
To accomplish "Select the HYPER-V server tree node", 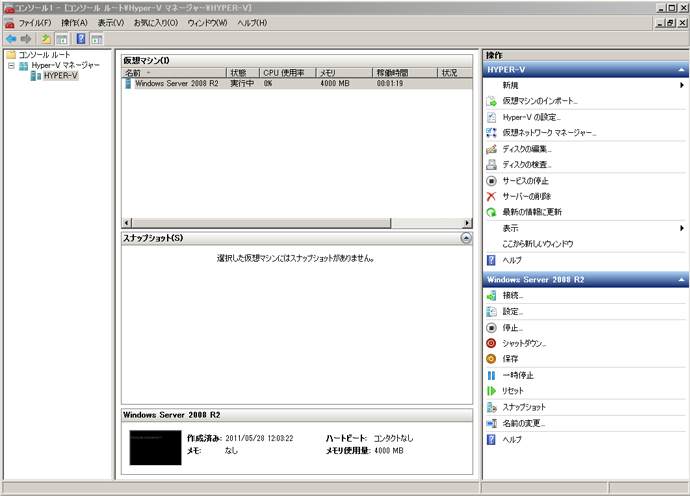I will (x=61, y=76).
